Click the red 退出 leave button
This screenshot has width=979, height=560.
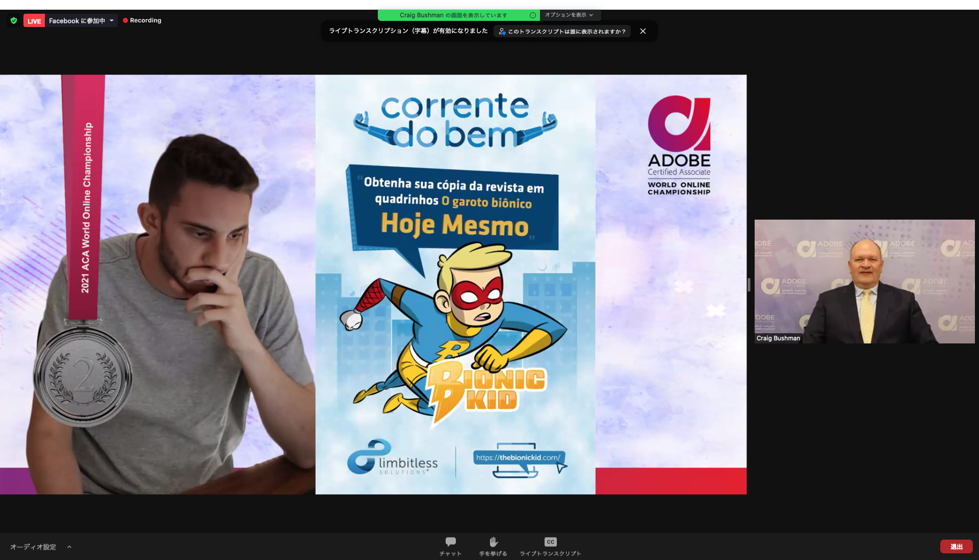[956, 547]
